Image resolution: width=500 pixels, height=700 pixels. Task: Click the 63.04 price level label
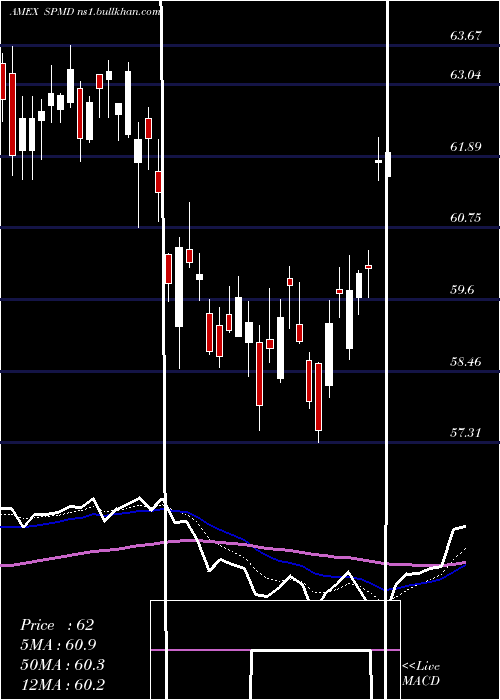click(x=466, y=75)
